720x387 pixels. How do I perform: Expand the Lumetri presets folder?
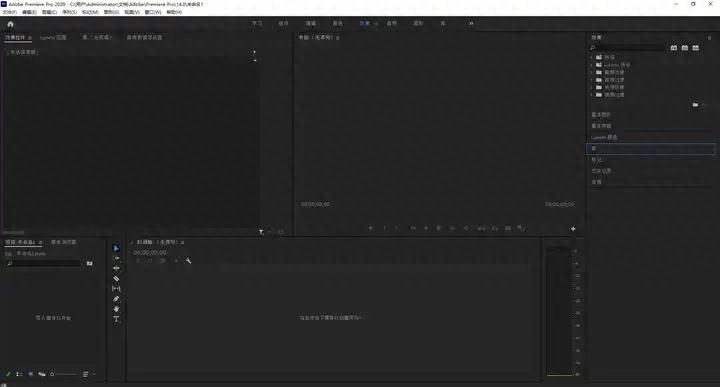click(x=591, y=65)
